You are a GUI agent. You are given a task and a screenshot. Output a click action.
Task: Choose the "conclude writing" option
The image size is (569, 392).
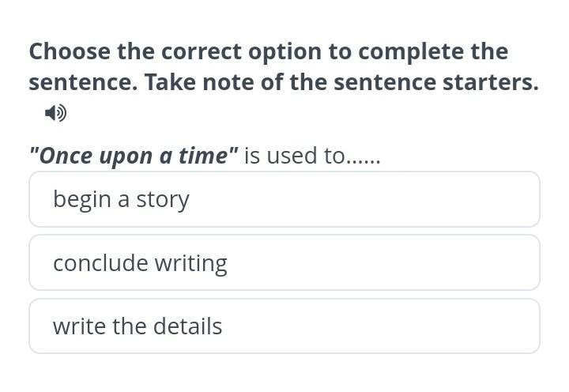tap(284, 262)
